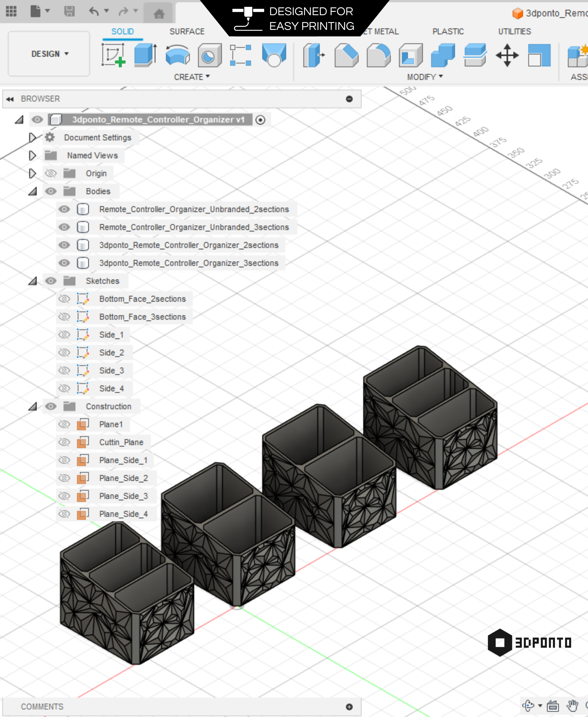Click the Create Sketch tool icon
The height and width of the screenshot is (717, 588).
point(113,55)
